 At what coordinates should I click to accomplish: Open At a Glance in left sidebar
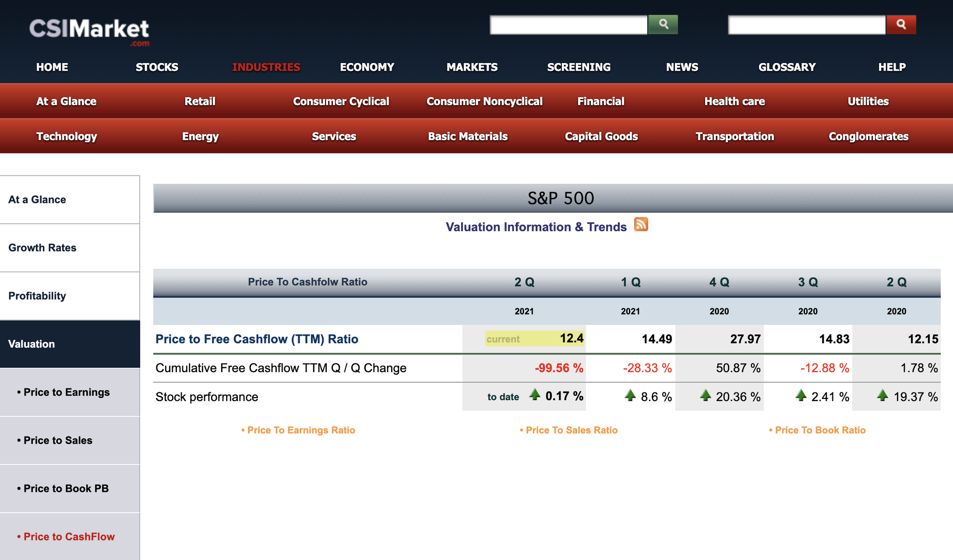(x=70, y=200)
